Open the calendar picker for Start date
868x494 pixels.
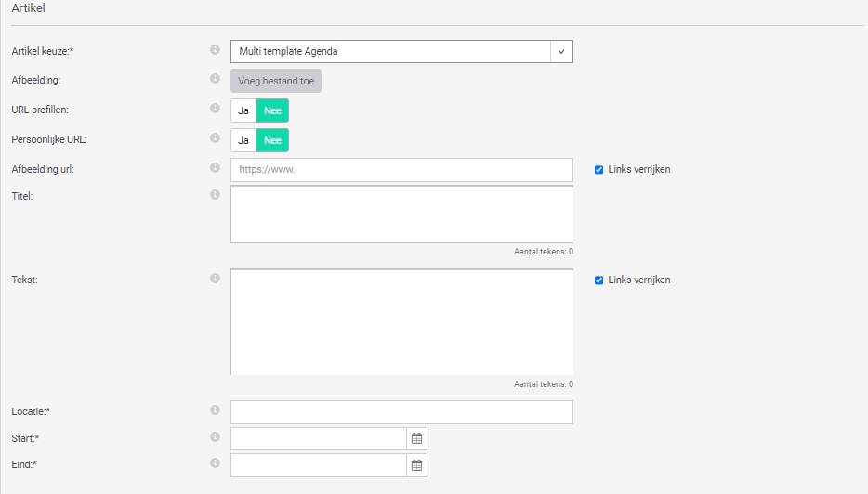[x=416, y=438]
